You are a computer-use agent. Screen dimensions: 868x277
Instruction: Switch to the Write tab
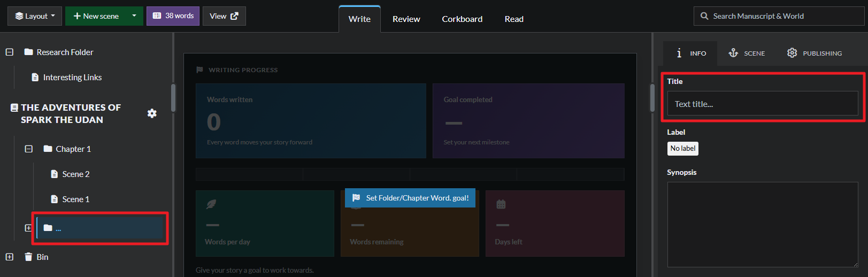point(359,19)
